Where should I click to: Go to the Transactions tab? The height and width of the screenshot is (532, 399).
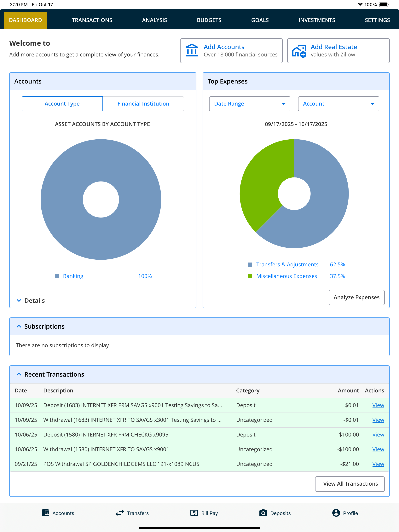(x=92, y=20)
